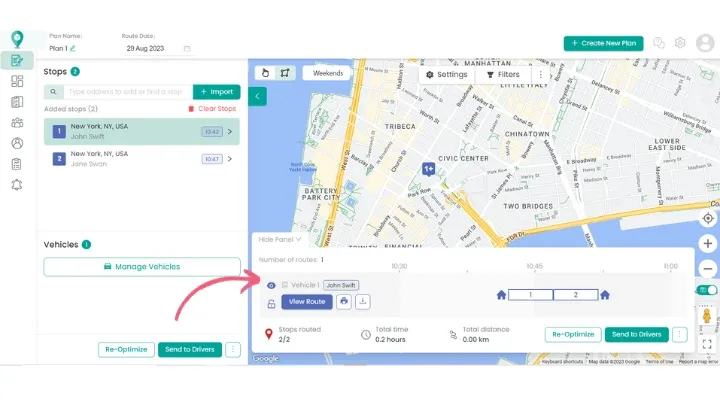Print the Vehicle 1 route
The image size is (720, 405).
click(x=344, y=302)
